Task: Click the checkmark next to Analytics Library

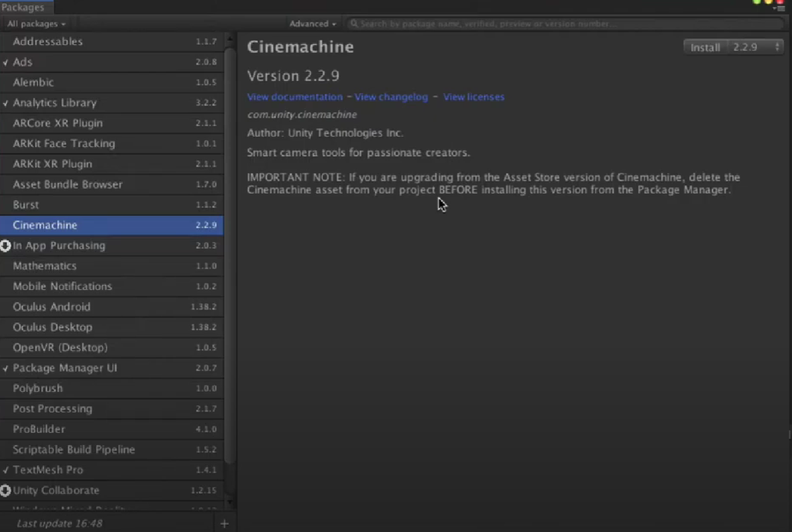Action: click(x=5, y=103)
